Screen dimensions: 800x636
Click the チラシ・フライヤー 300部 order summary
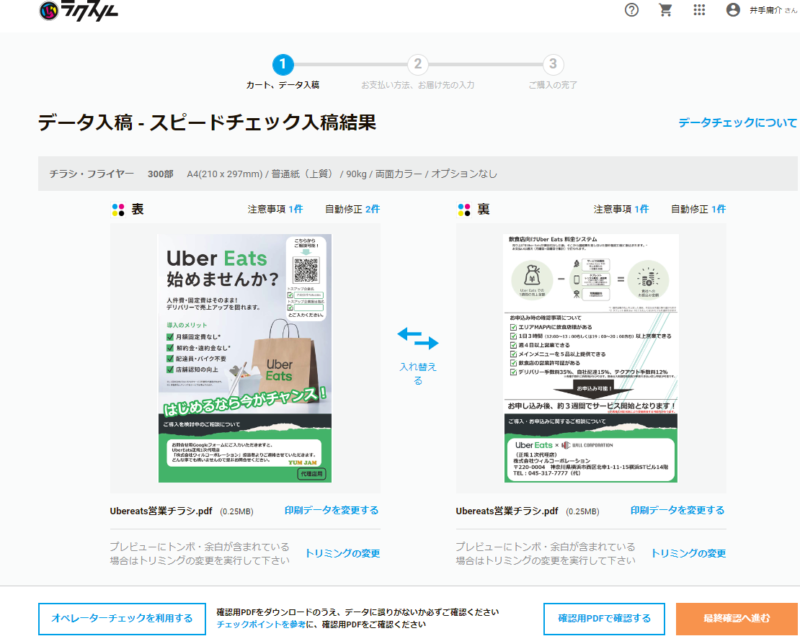(x=418, y=174)
